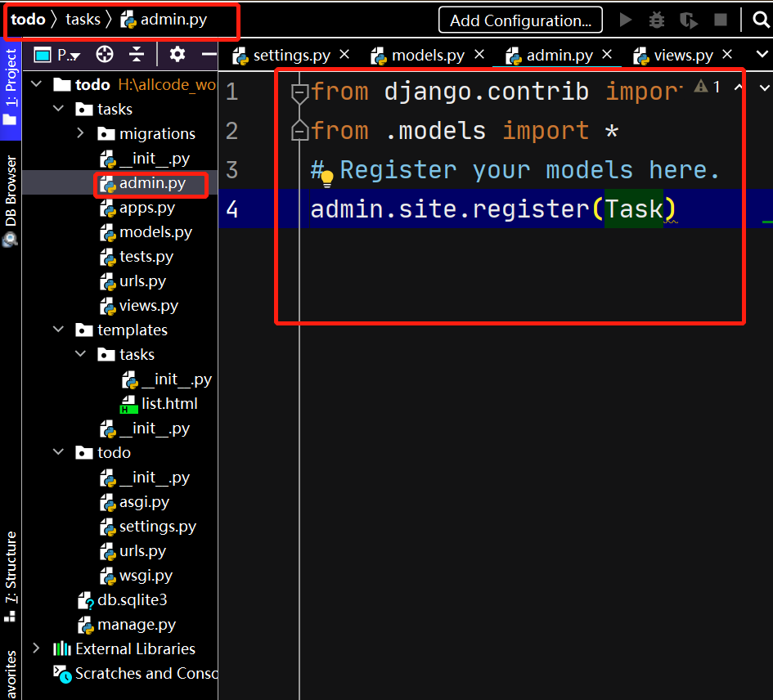
Task: Close the settings.py tab
Action: (x=344, y=54)
